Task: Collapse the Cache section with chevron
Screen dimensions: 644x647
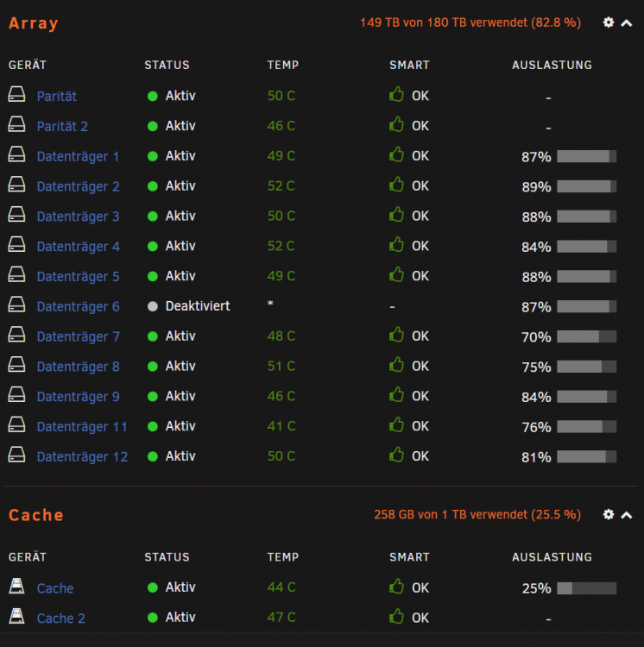Action: click(x=626, y=515)
